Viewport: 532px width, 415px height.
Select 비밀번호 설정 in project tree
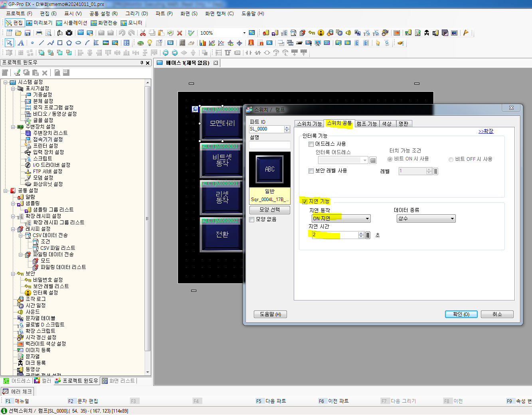(48, 280)
